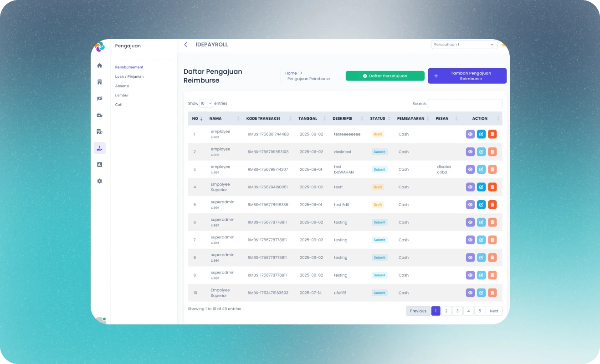
Task: Click edit icon for test baWAHAN row
Action: tap(481, 169)
